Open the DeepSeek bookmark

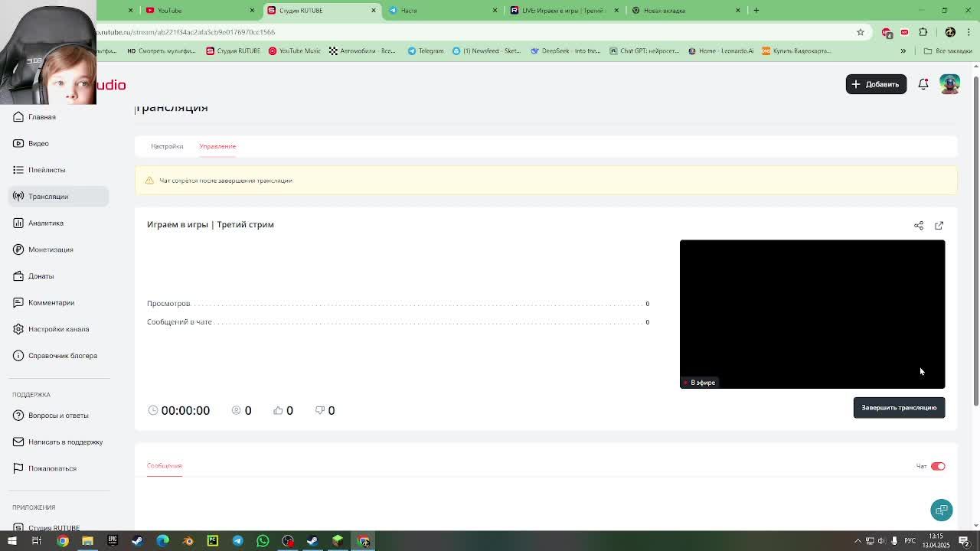[565, 51]
